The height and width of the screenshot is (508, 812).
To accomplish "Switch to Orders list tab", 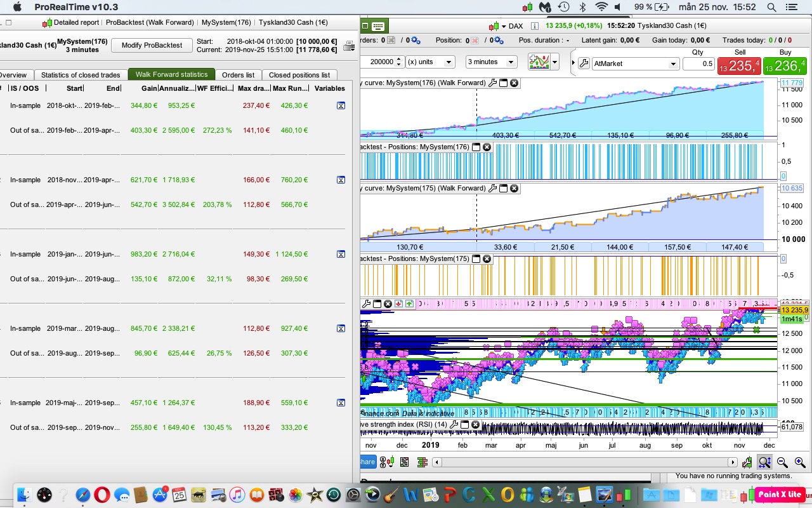I will pos(238,75).
